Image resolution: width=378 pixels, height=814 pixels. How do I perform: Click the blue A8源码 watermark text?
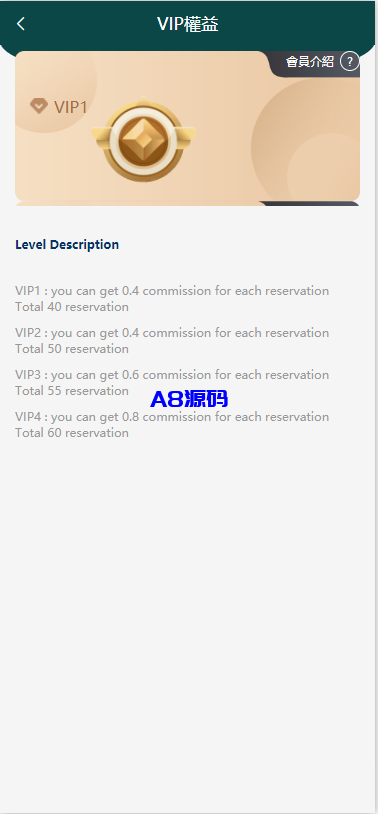189,399
